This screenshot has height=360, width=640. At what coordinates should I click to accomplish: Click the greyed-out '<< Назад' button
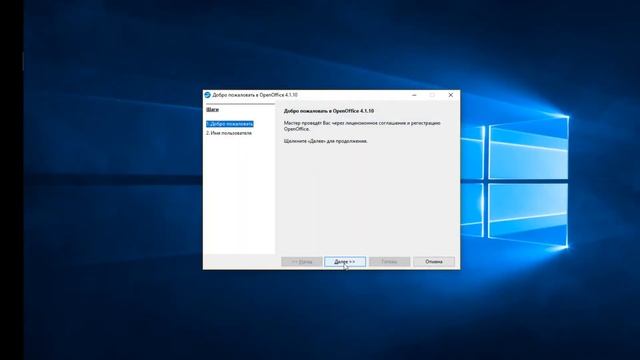click(302, 262)
